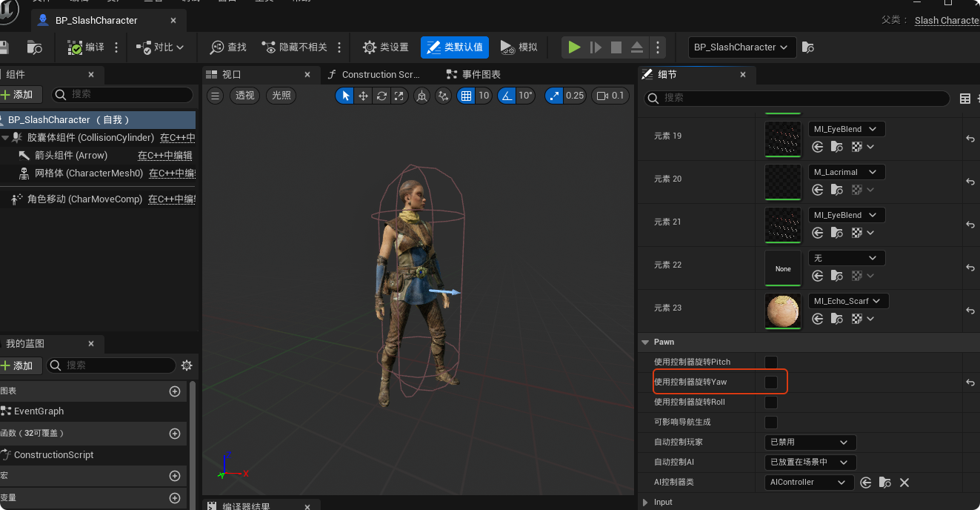Click the Stop playback button
The image size is (980, 510).
click(x=616, y=47)
